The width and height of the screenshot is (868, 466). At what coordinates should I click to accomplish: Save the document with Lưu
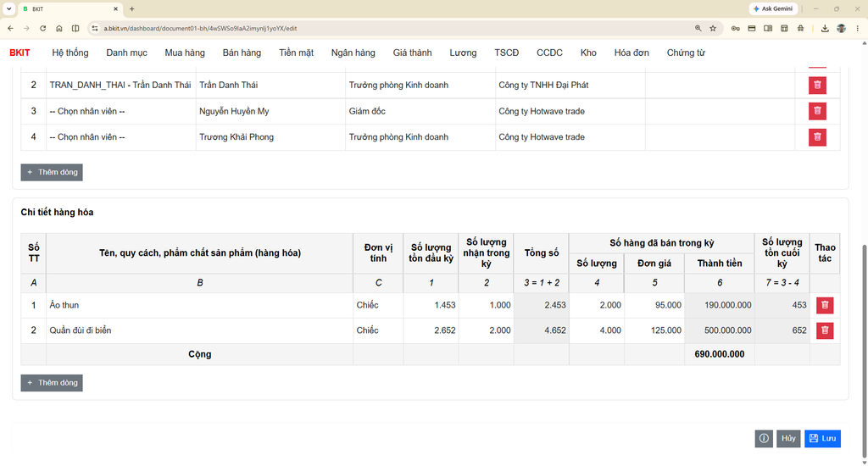tap(822, 438)
